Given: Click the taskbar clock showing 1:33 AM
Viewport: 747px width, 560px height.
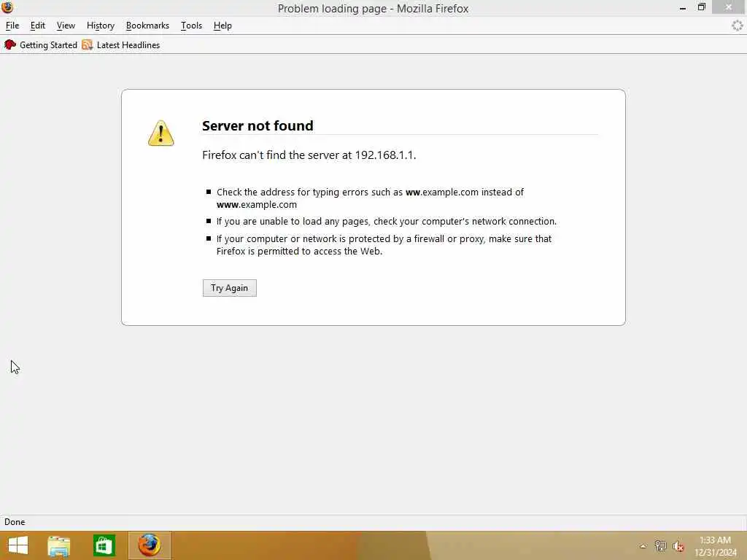Looking at the screenshot, I should click(x=715, y=546).
